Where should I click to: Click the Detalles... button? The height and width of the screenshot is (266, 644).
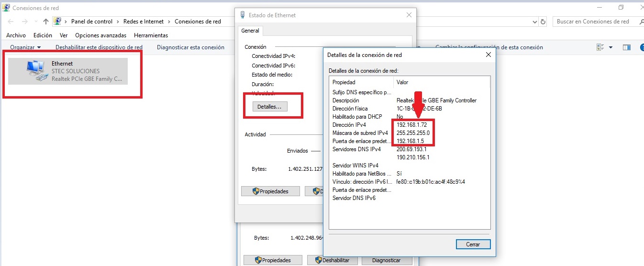click(x=269, y=107)
